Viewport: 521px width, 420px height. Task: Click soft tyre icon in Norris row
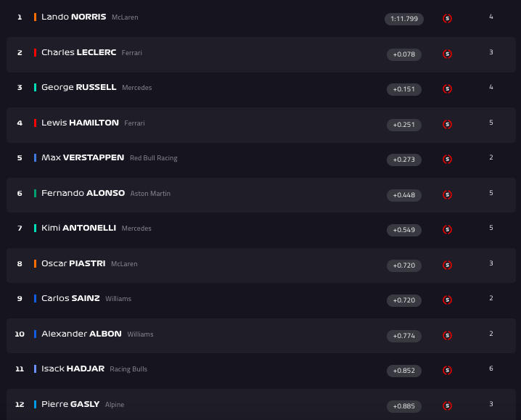(x=447, y=19)
